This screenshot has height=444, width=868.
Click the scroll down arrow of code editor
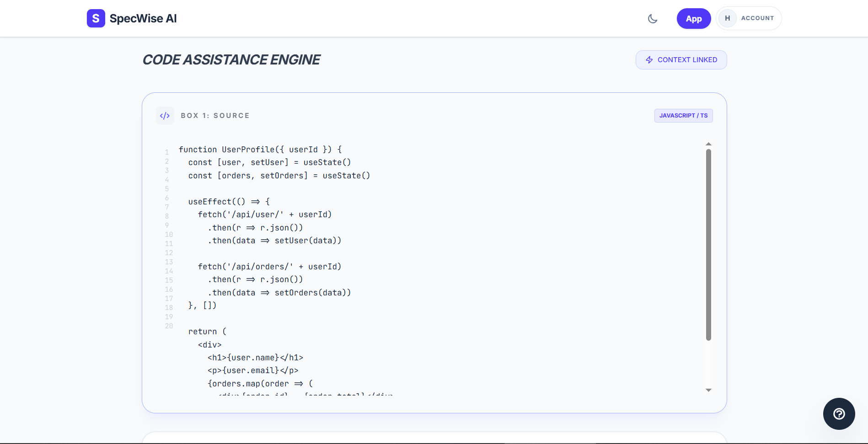(708, 390)
